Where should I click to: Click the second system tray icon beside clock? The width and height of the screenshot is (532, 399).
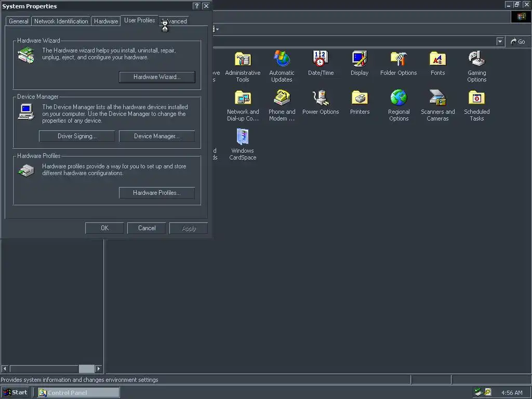[x=488, y=392]
